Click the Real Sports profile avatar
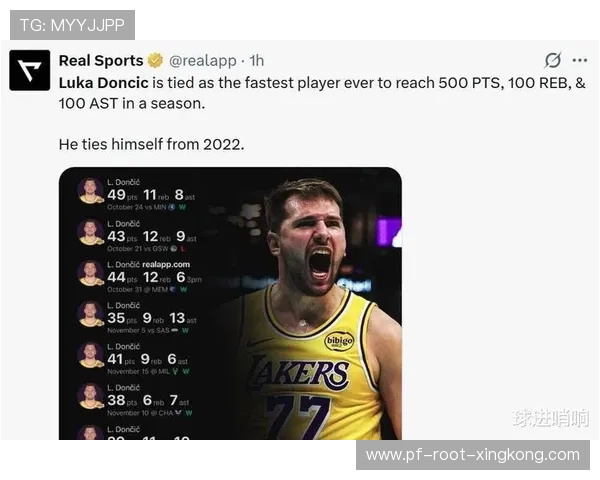Viewport: 600px width, 480px height. click(x=29, y=70)
